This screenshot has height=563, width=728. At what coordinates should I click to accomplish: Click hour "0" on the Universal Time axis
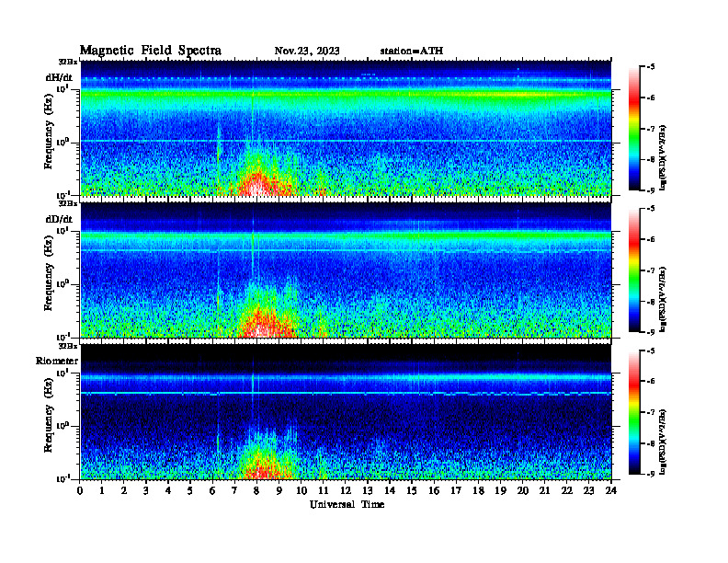(x=80, y=490)
